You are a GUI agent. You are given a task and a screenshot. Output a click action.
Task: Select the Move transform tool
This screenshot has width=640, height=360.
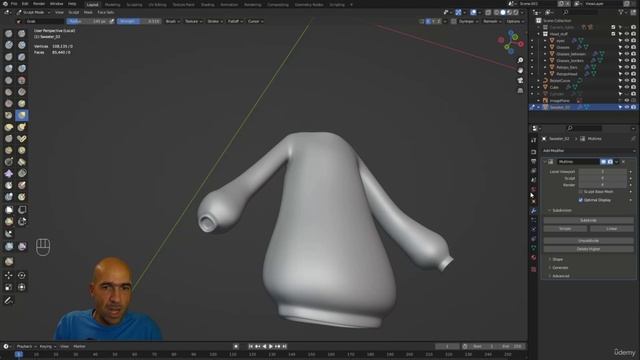(9, 276)
